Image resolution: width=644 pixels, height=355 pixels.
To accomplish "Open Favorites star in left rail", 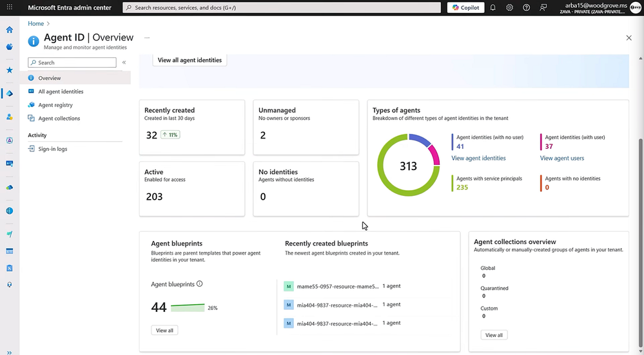I will tap(10, 70).
